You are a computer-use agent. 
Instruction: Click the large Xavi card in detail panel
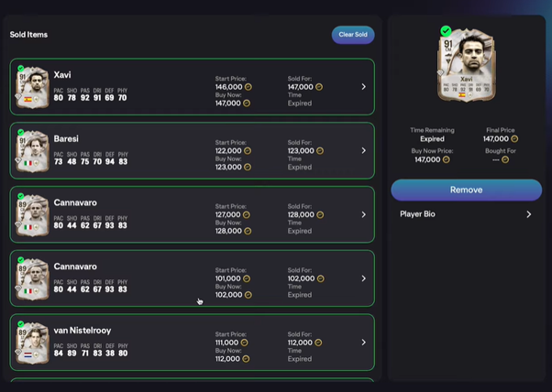[467, 65]
